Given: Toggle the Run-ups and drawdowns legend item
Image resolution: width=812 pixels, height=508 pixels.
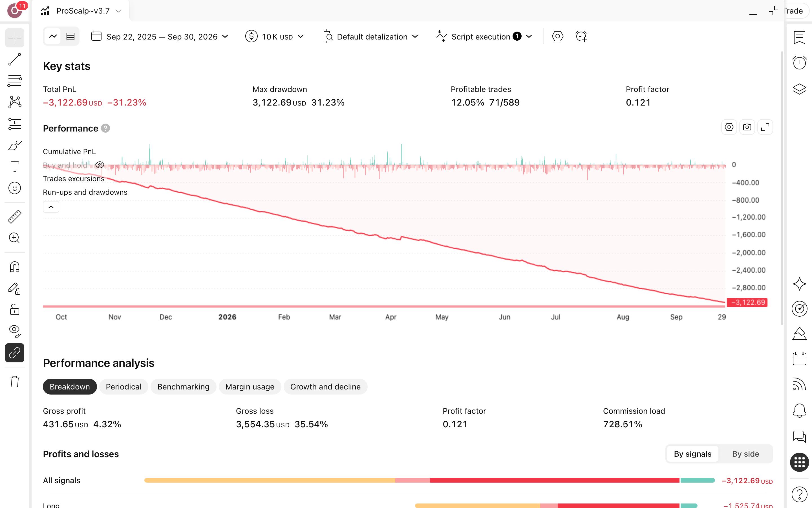Looking at the screenshot, I should [x=85, y=192].
